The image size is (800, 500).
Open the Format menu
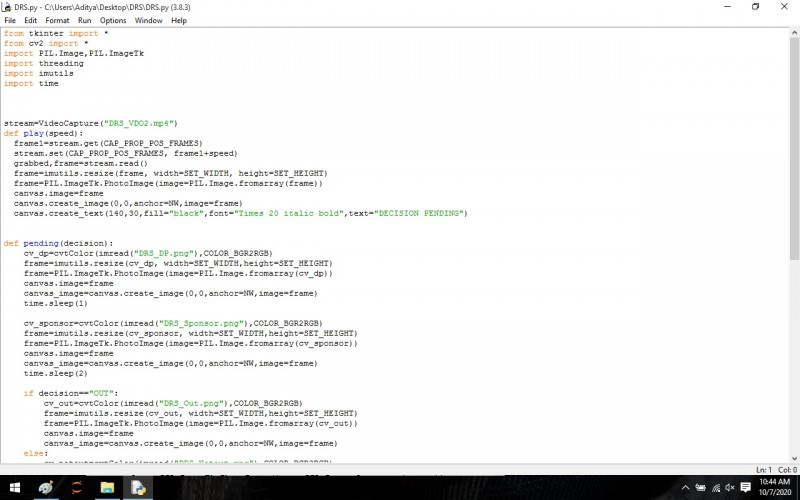pos(57,20)
